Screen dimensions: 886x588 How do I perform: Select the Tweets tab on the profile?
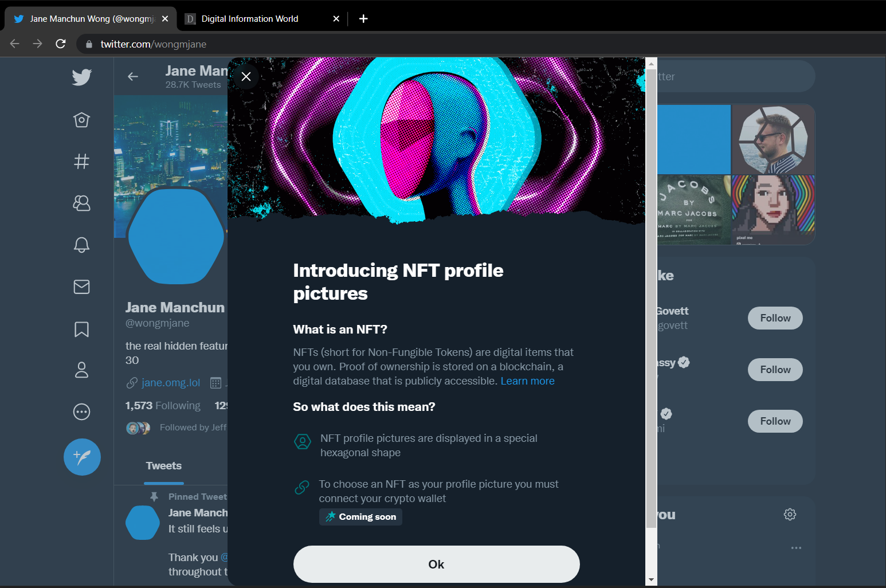coord(164,466)
